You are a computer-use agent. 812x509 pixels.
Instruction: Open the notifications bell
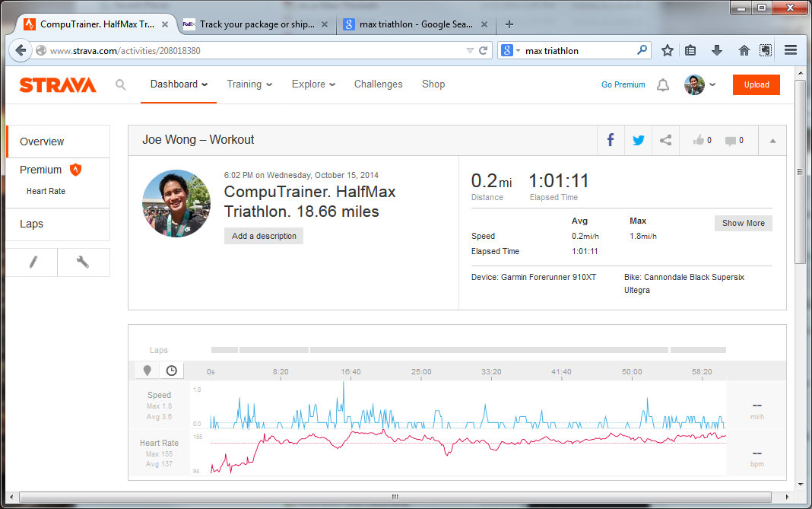tap(663, 85)
